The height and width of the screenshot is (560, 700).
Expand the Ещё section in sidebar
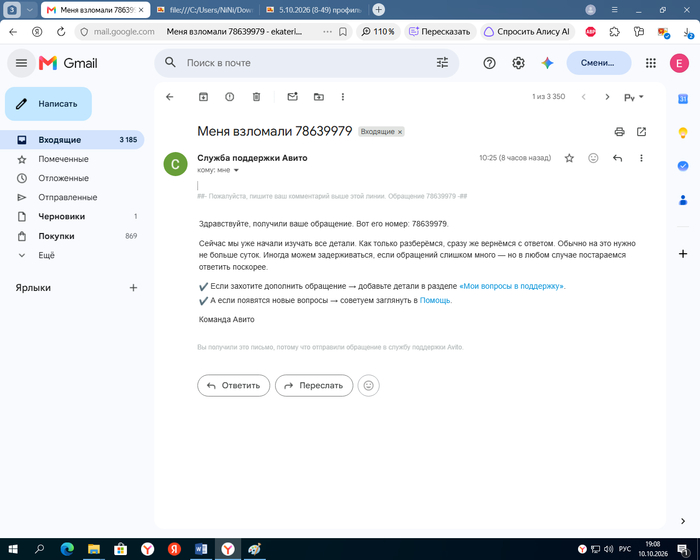click(x=46, y=255)
